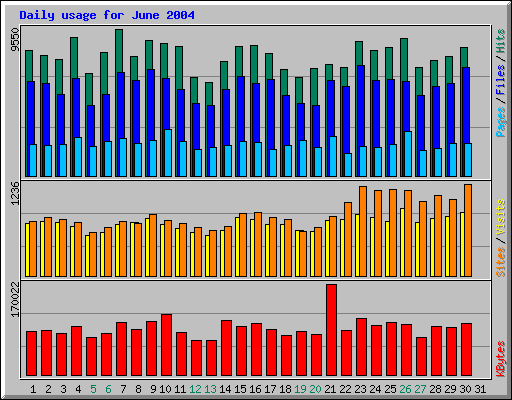Select green day 13 label
This screenshot has width=512, height=400.
pyautogui.click(x=210, y=389)
